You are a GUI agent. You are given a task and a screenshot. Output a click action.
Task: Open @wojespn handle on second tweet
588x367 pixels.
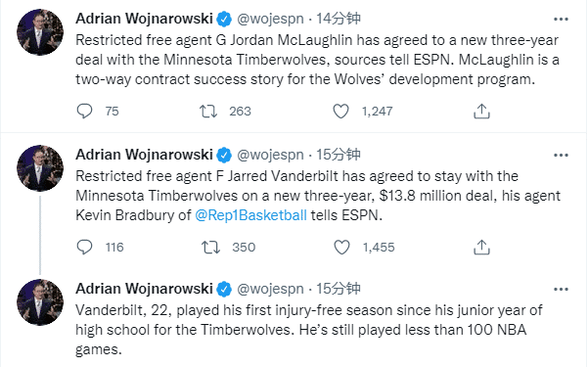(x=270, y=155)
